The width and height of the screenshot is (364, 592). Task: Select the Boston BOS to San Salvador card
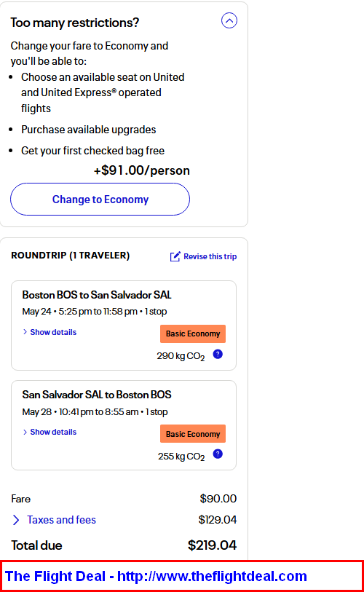[124, 325]
